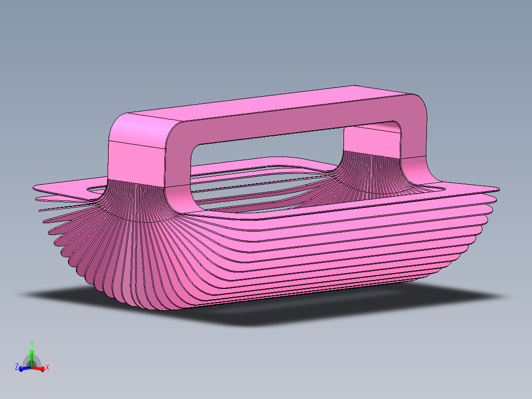
Task: Click the green Y axis arrow
Action: coord(32,357)
